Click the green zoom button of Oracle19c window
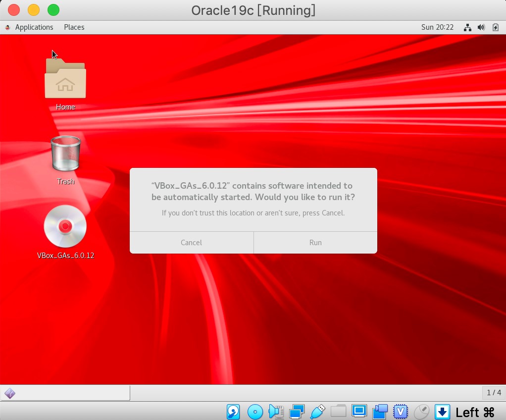Viewport: 506px width, 420px height. coord(53,10)
